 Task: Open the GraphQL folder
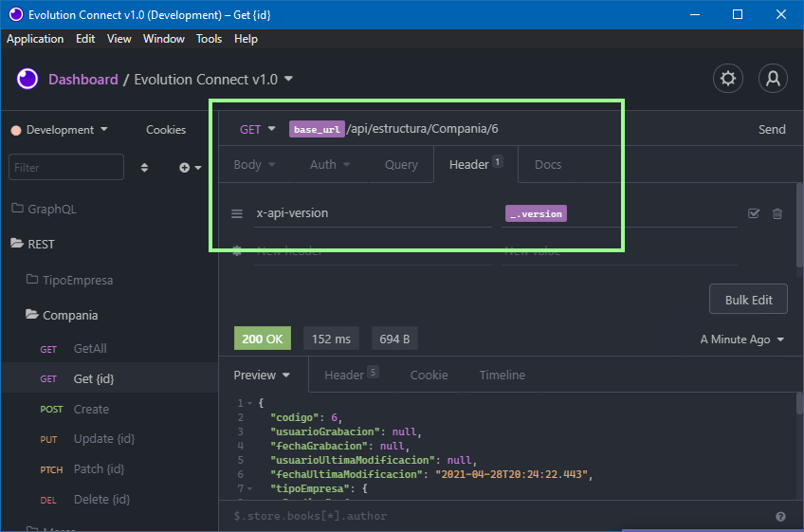click(x=44, y=209)
